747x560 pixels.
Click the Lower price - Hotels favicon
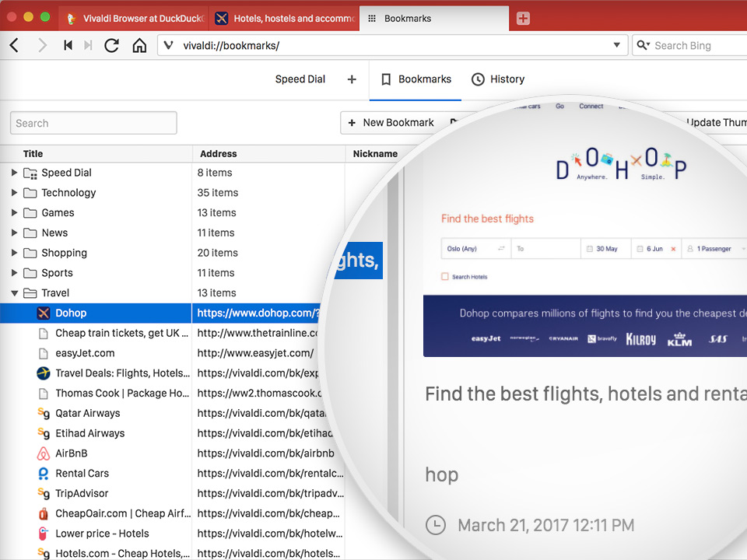(x=44, y=534)
